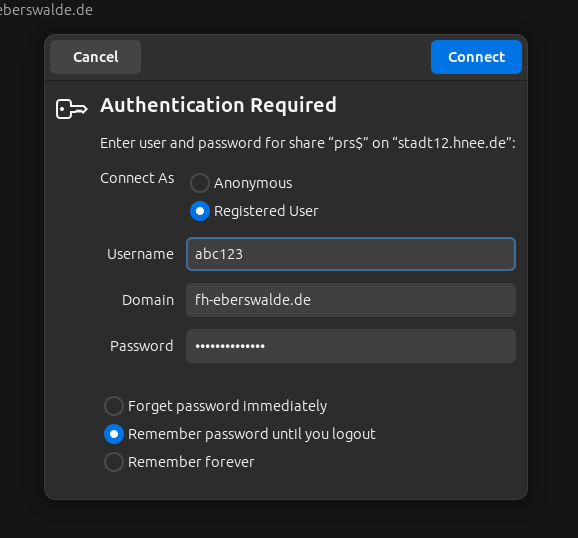This screenshot has height=538, width=578.
Task: Click the Remember forever label text
Action: tap(191, 462)
